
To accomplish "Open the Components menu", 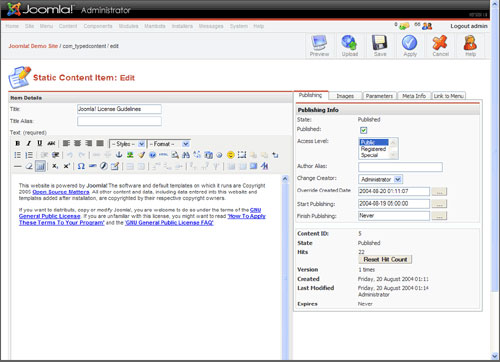I will [98, 26].
